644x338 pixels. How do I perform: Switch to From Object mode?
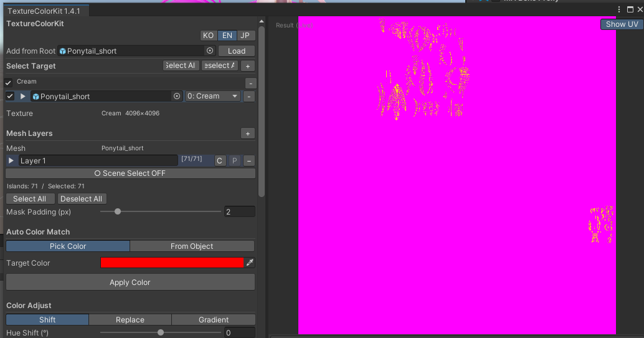(x=192, y=246)
